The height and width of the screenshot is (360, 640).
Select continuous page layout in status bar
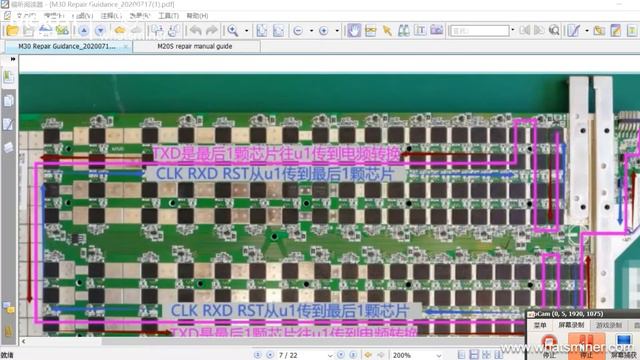(x=474, y=355)
